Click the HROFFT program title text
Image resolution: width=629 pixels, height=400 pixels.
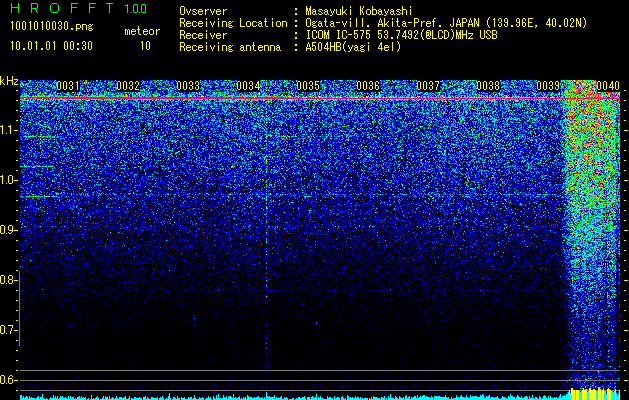click(x=62, y=8)
